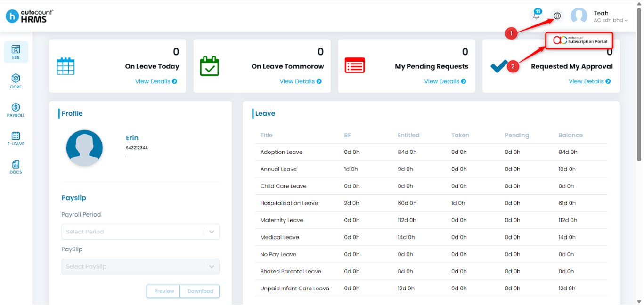This screenshot has width=644, height=305.
Task: Select the Maternity Leave row title
Action: tap(282, 220)
